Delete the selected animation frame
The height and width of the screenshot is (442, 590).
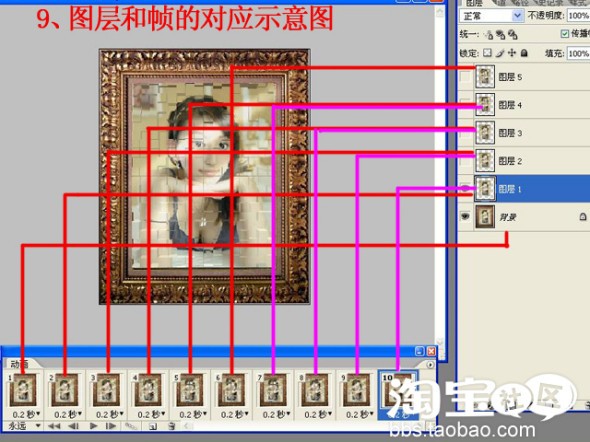(x=172, y=426)
